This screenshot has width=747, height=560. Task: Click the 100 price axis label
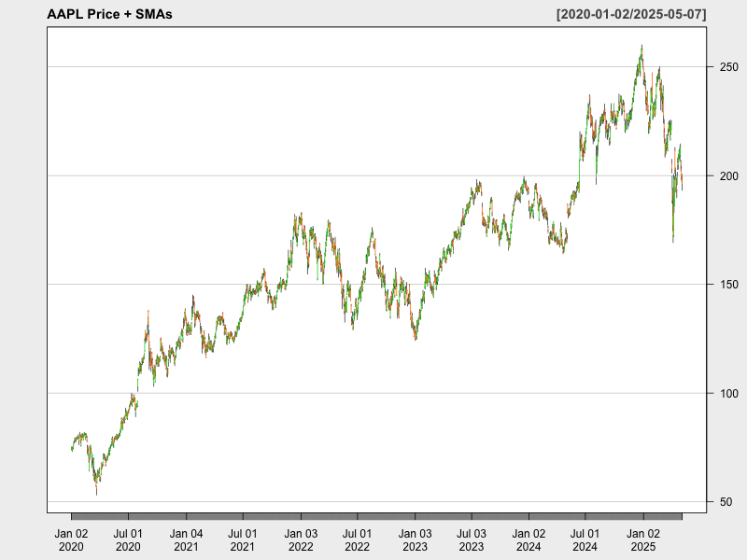pyautogui.click(x=729, y=393)
